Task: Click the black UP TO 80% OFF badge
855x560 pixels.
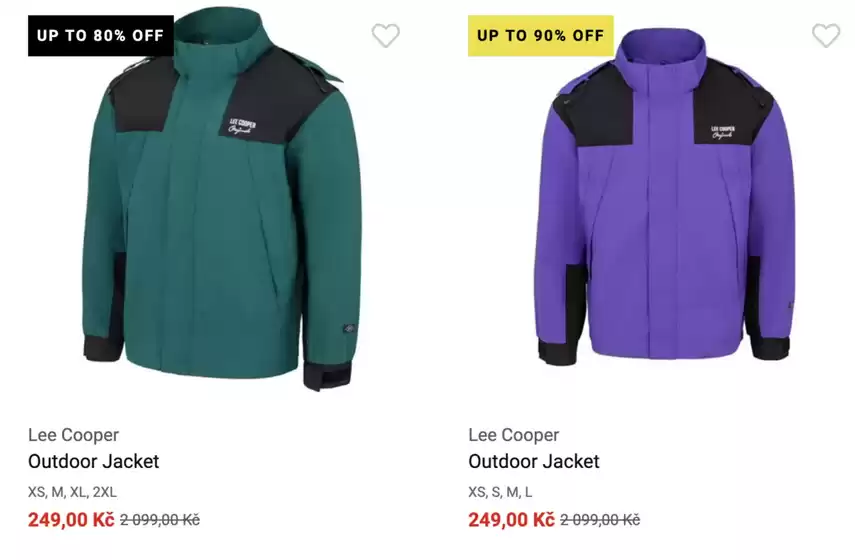Action: [100, 35]
